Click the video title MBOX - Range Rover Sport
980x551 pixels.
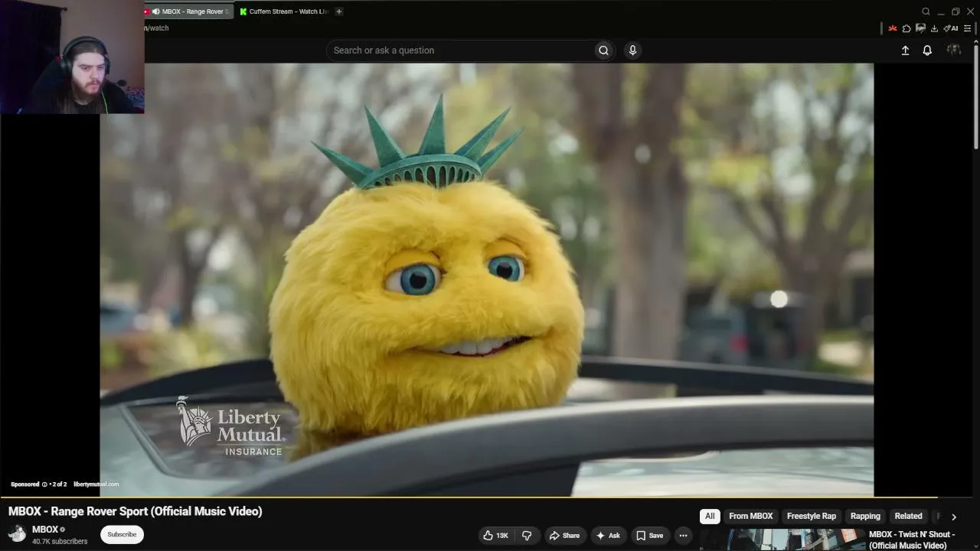[136, 511]
